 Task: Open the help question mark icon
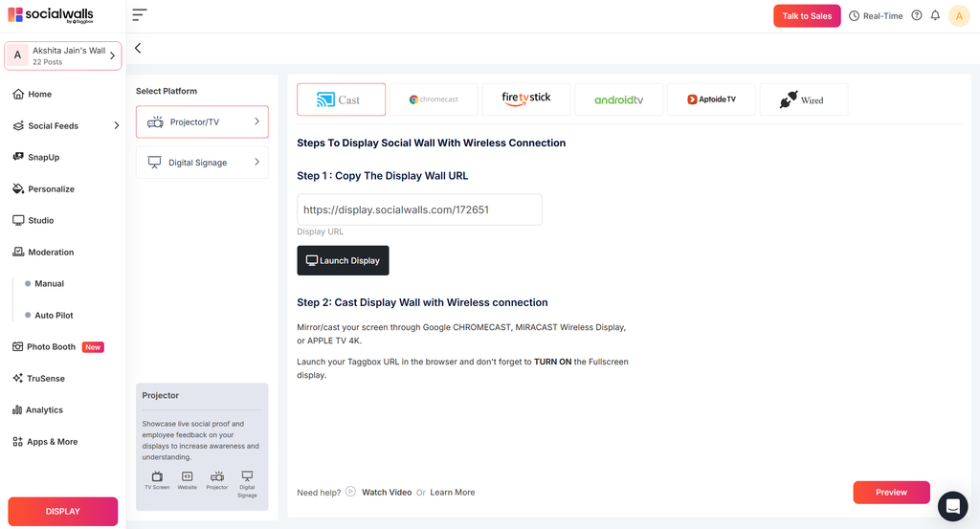(x=916, y=15)
